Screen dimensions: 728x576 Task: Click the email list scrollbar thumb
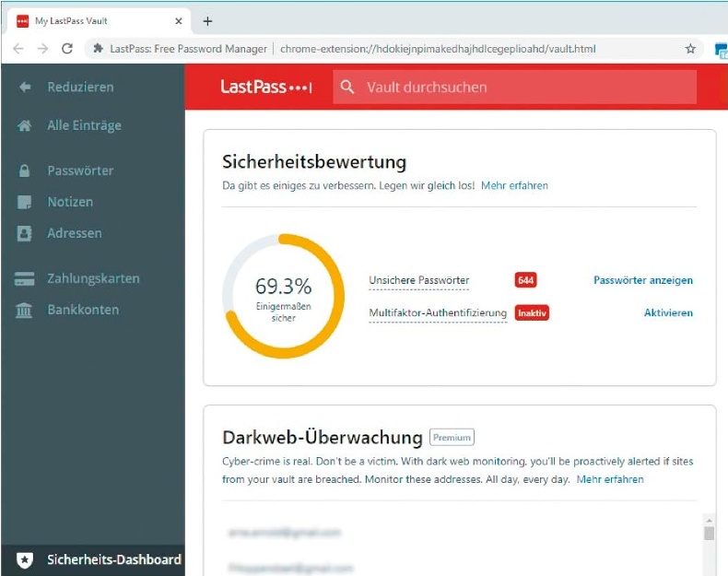(x=709, y=533)
